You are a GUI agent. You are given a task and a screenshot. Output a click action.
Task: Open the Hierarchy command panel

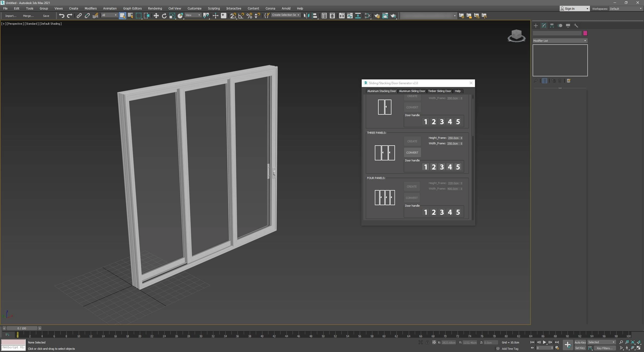552,25
